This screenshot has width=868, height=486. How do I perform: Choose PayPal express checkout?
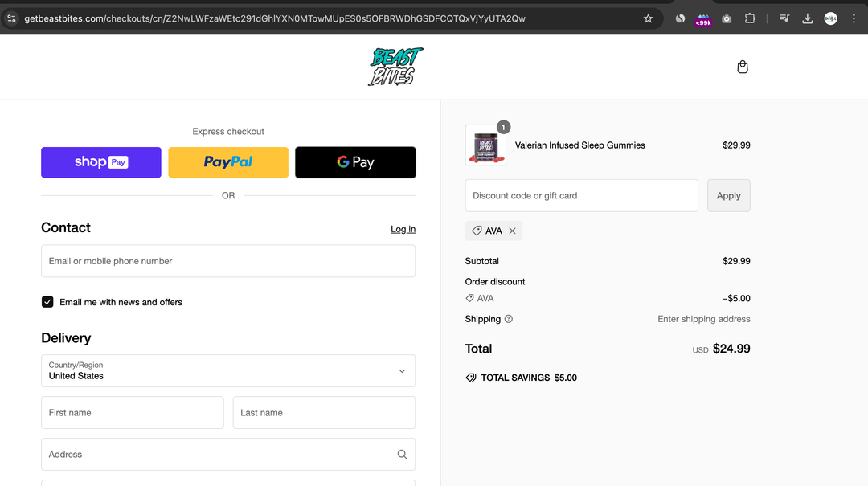tap(228, 162)
